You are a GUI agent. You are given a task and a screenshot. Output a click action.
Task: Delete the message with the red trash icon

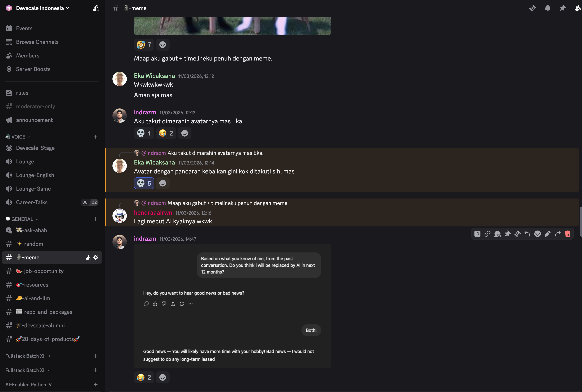coord(567,234)
